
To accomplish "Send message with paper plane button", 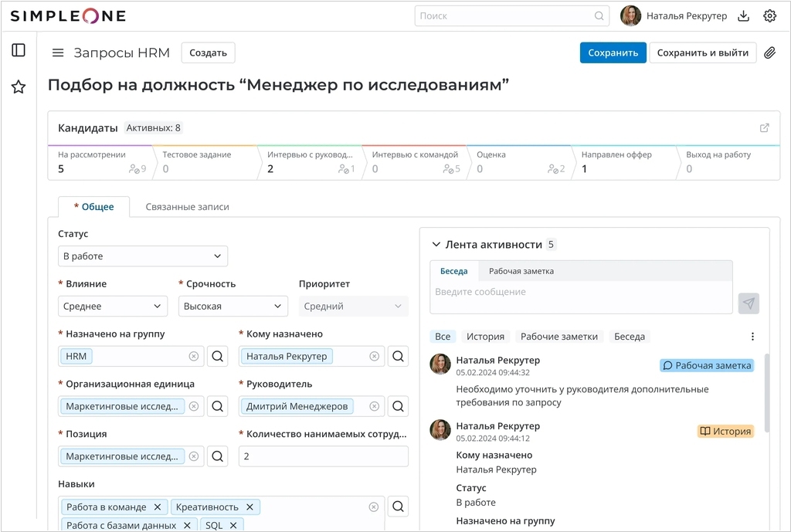I will [x=748, y=303].
